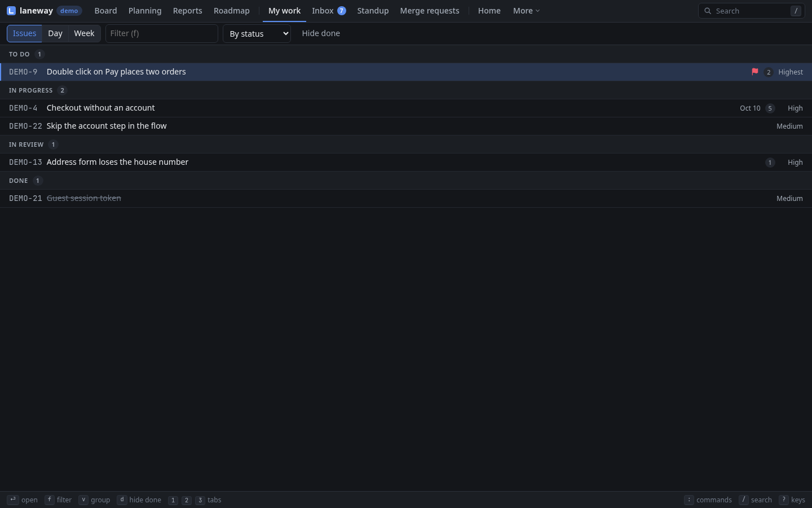Go to Merge requests
The width and height of the screenshot is (812, 508).
[430, 11]
